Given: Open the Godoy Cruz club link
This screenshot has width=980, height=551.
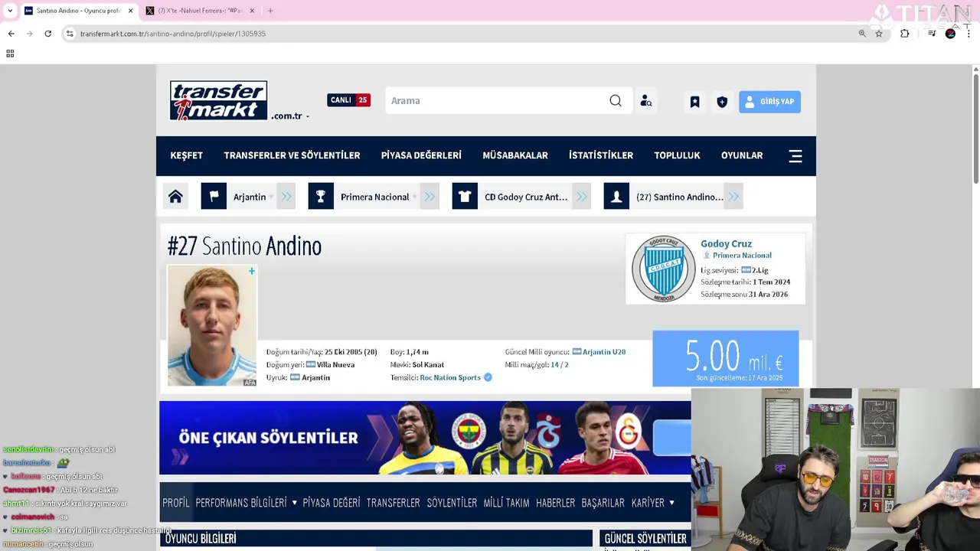Looking at the screenshot, I should point(726,243).
